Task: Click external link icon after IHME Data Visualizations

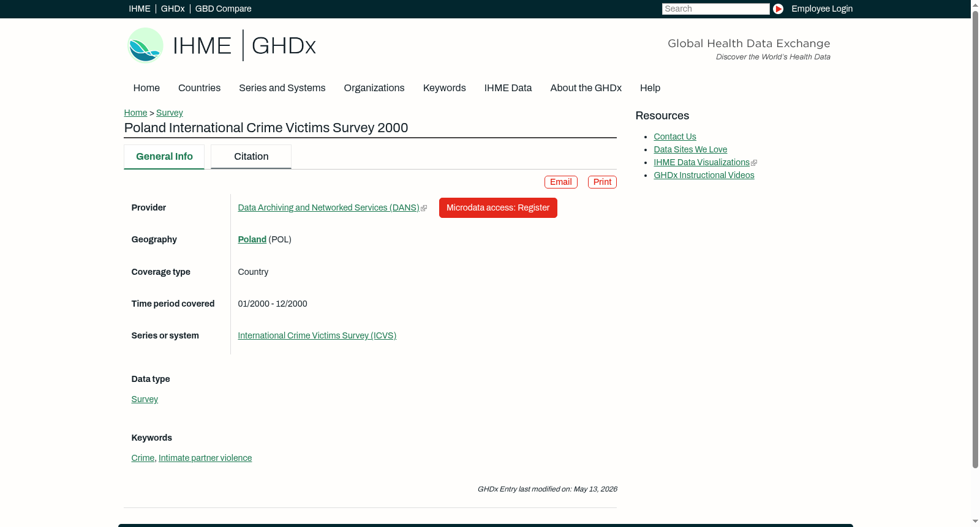Action: (x=754, y=163)
